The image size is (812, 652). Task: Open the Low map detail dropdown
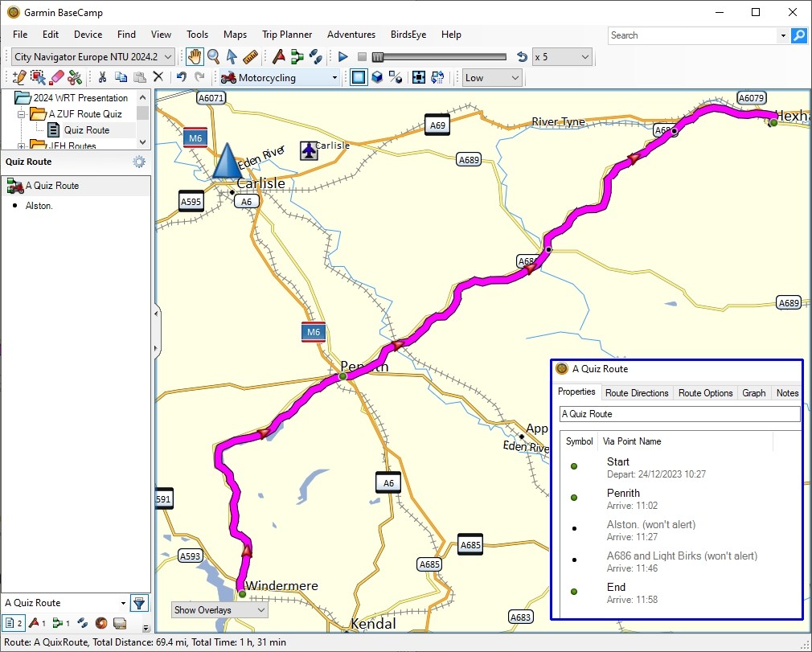pos(491,78)
